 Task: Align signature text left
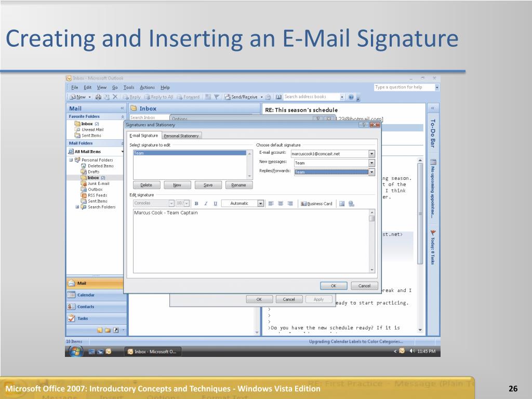click(x=271, y=204)
